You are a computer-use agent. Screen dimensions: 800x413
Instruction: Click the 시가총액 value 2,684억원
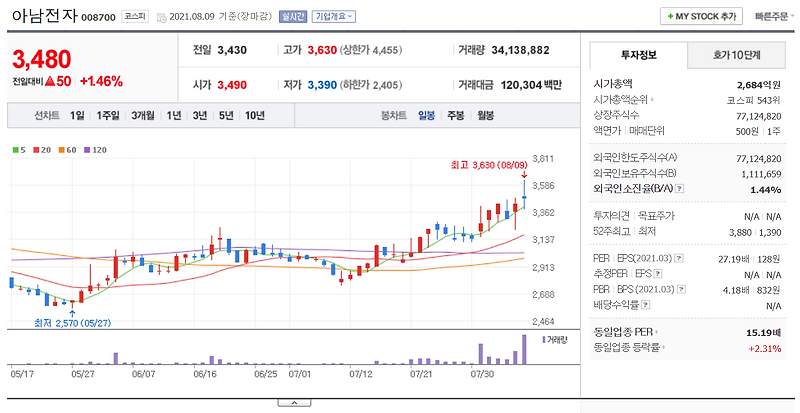tap(759, 84)
